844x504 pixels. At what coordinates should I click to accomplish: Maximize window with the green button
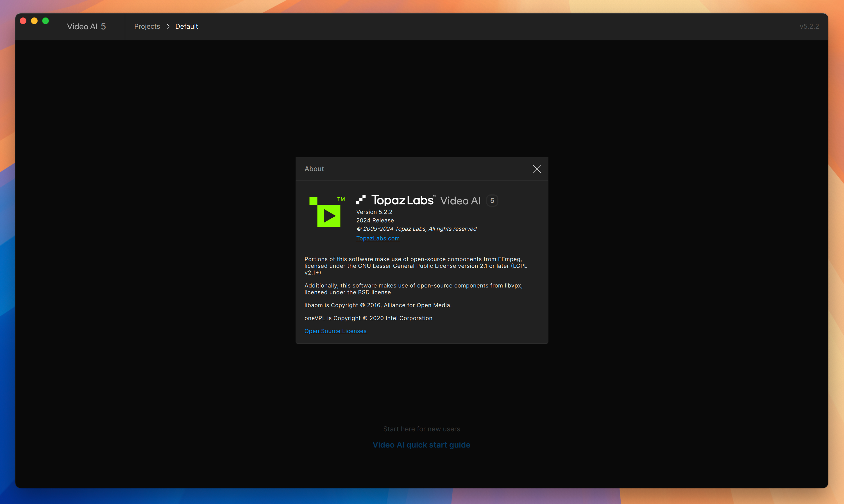(x=46, y=21)
